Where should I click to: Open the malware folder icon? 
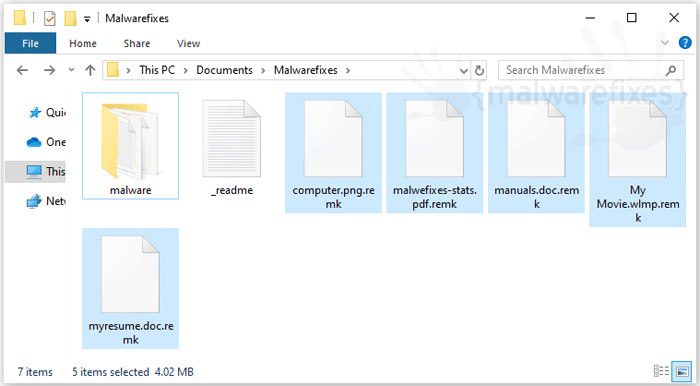pyautogui.click(x=130, y=141)
